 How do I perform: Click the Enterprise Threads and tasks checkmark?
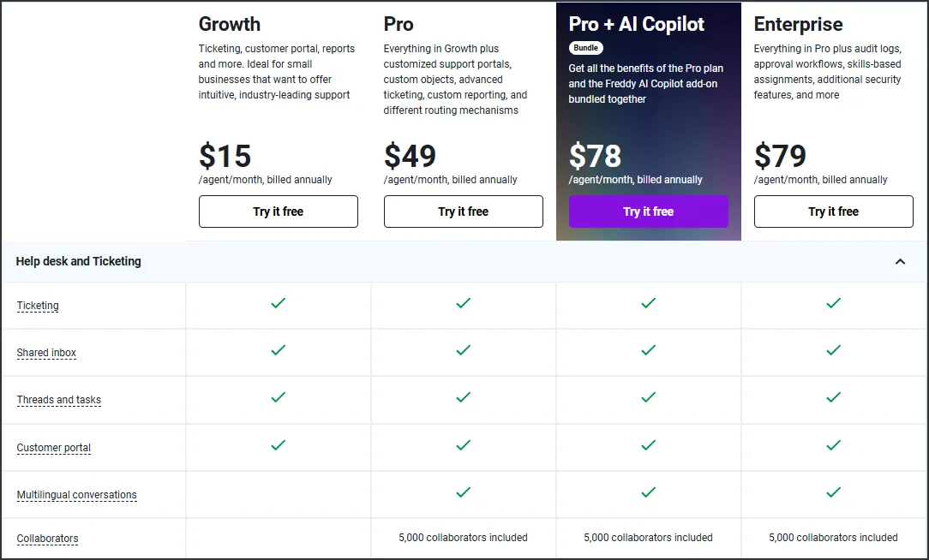tap(832, 397)
